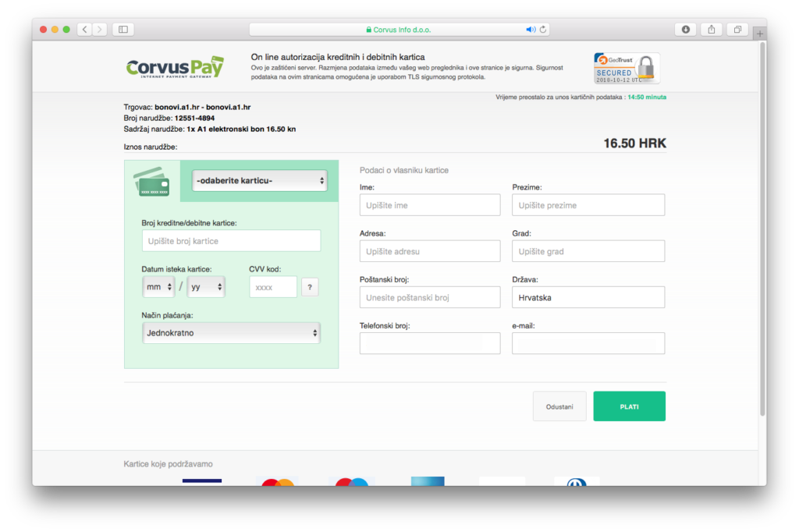Open the mm expiry month dropdown
The height and width of the screenshot is (532, 799).
click(158, 287)
